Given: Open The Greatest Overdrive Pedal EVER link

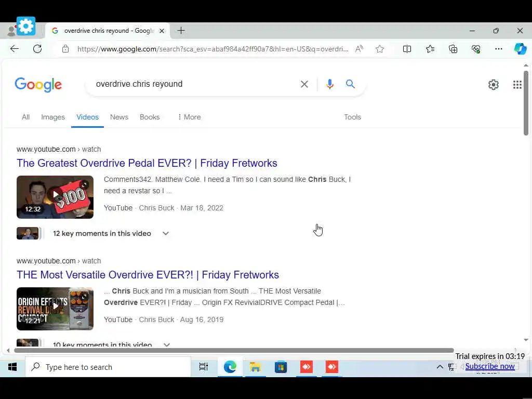Looking at the screenshot, I should point(147,163).
